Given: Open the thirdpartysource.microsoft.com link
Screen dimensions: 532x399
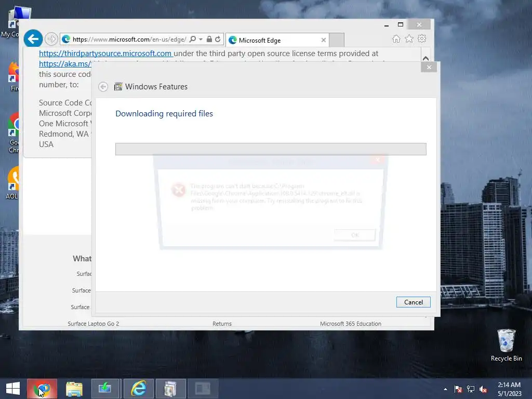Looking at the screenshot, I should [x=105, y=54].
